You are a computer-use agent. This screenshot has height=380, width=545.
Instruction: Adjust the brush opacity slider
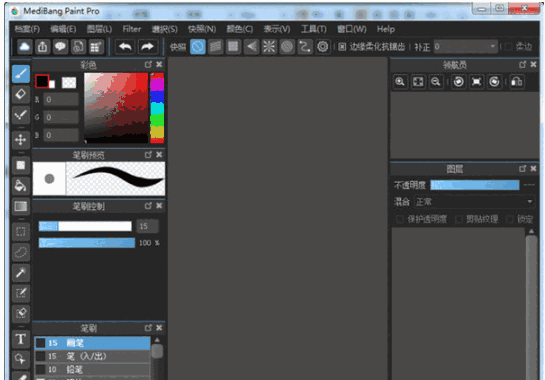[x=87, y=243]
